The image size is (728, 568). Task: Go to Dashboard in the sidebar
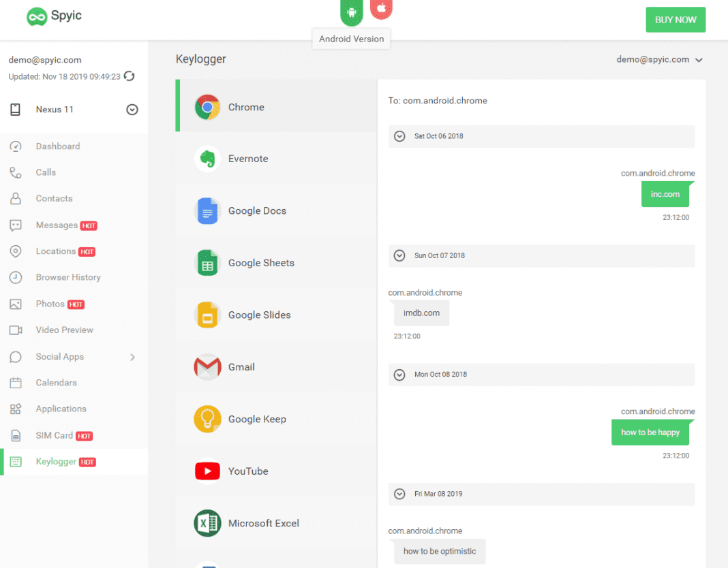point(57,146)
